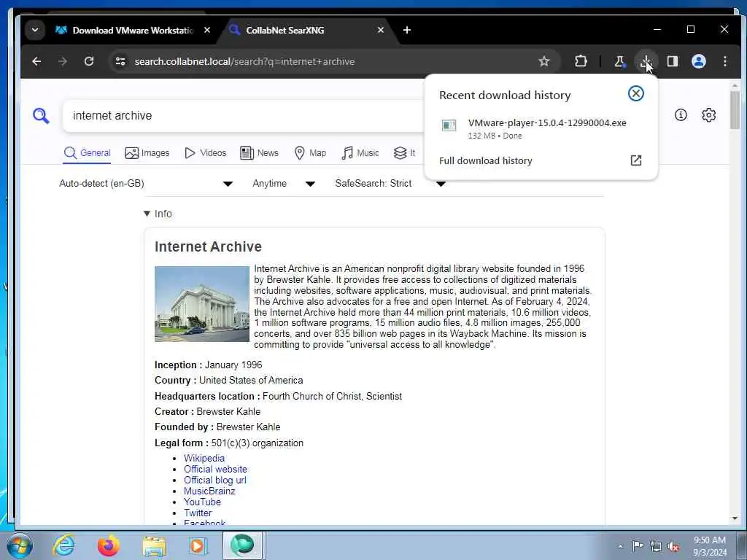Open Windows Media Player from taskbar
Image resolution: width=747 pixels, height=560 pixels.
click(x=197, y=545)
